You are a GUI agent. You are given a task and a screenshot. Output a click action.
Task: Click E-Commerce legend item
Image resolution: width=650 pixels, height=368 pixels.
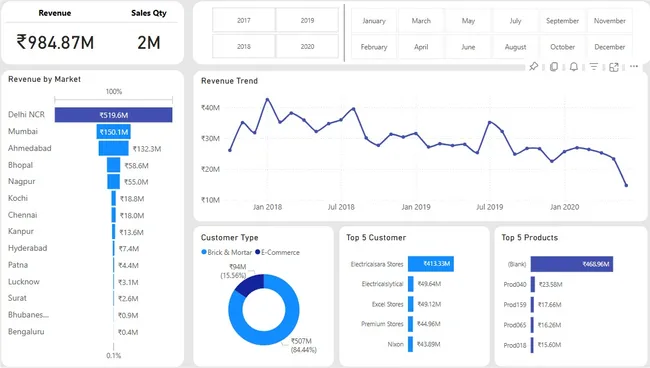click(277, 252)
